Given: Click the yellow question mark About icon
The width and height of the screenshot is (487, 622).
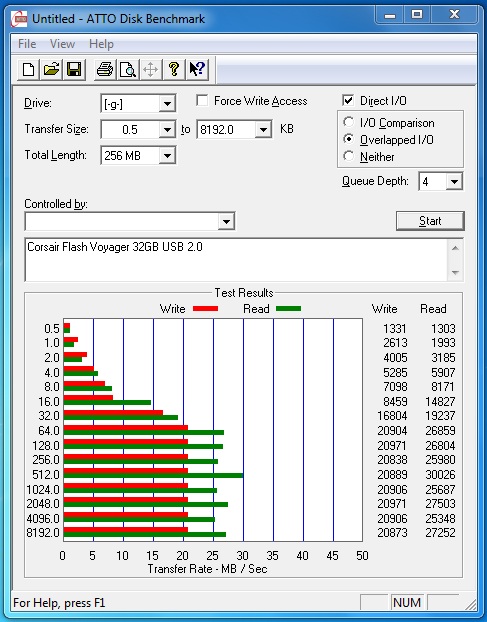Looking at the screenshot, I should 174,69.
